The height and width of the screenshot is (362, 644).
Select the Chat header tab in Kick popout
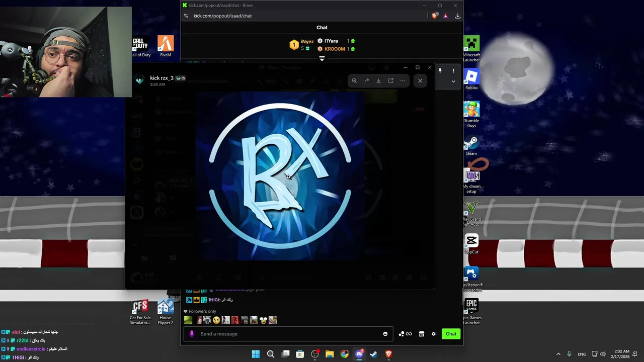[x=322, y=28]
